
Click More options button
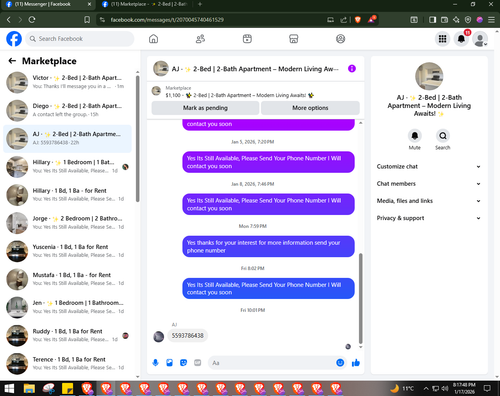(x=310, y=108)
